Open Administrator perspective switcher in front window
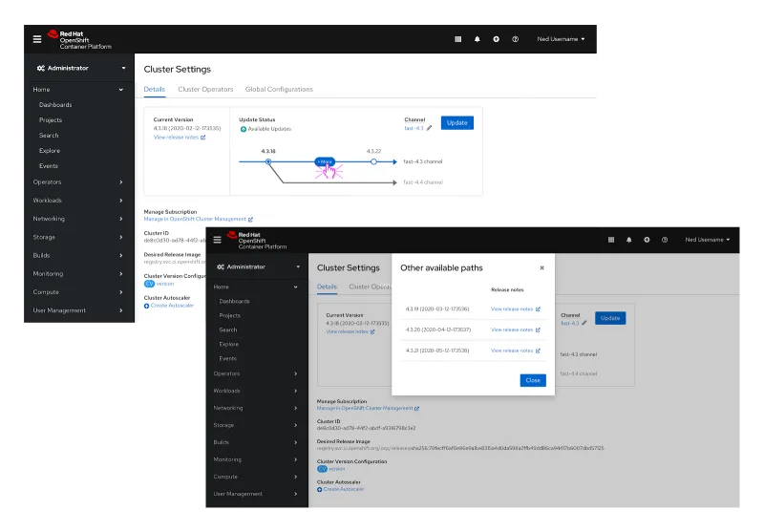764x532 pixels. (x=257, y=267)
